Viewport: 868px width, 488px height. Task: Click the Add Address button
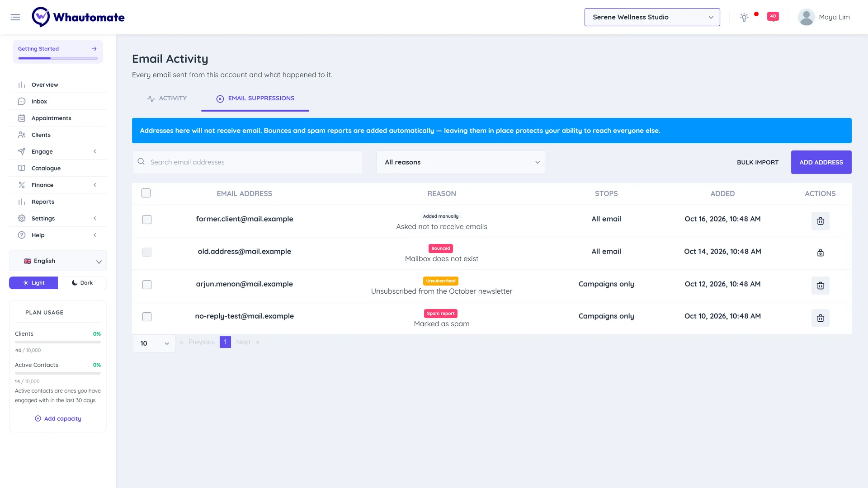pos(821,162)
